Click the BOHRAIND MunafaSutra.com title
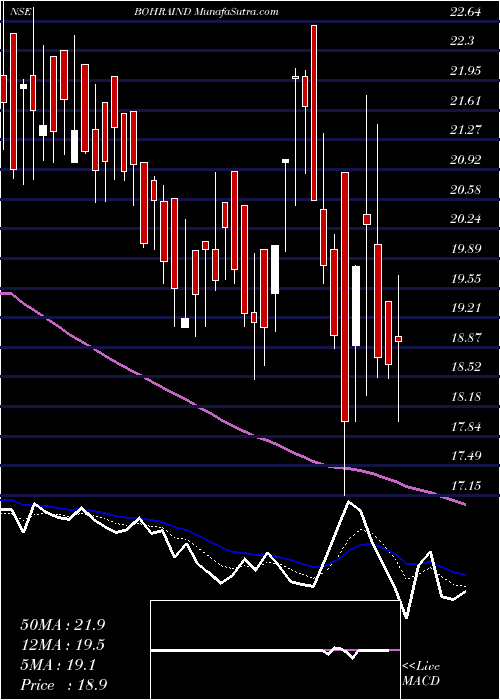This screenshot has height=700, width=500. point(206,12)
